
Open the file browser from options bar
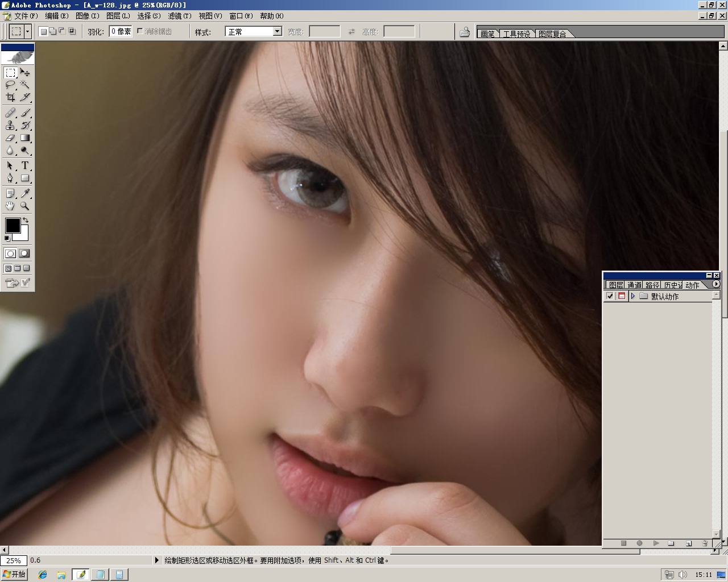click(465, 32)
